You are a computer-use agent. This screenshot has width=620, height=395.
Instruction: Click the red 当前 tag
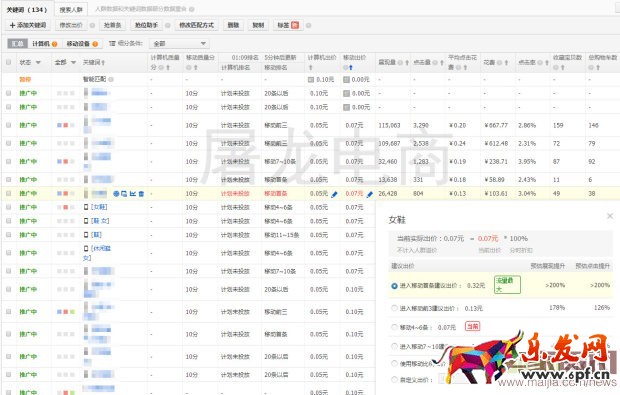click(x=472, y=327)
